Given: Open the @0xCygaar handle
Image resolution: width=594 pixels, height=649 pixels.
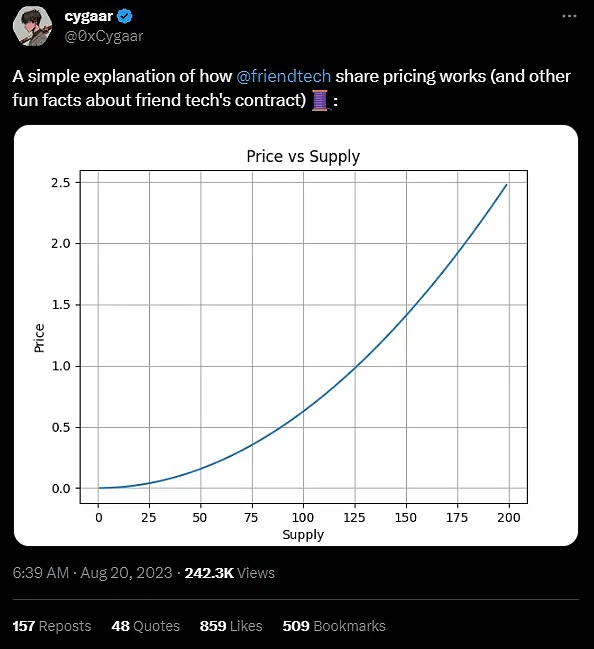Looking at the screenshot, I should pyautogui.click(x=103, y=36).
